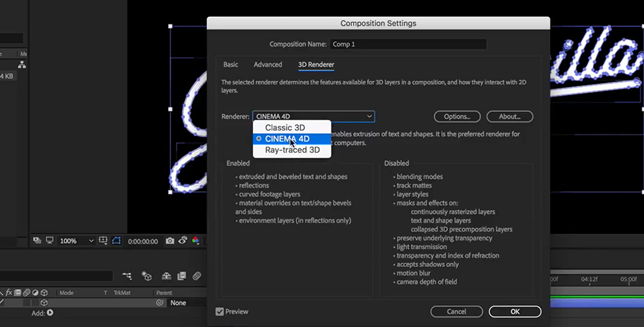Switch to the Basic tab
This screenshot has height=327, width=644.
pyautogui.click(x=230, y=65)
